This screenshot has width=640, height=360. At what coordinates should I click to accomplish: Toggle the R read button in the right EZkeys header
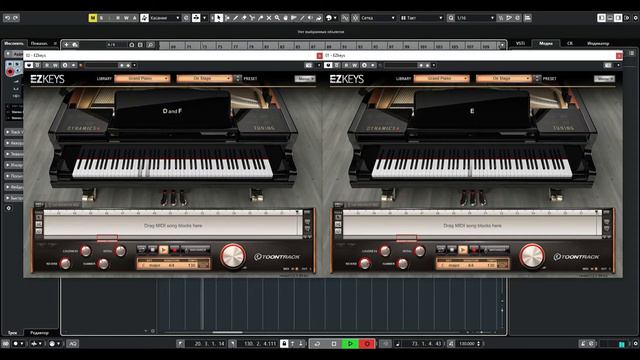click(346, 65)
